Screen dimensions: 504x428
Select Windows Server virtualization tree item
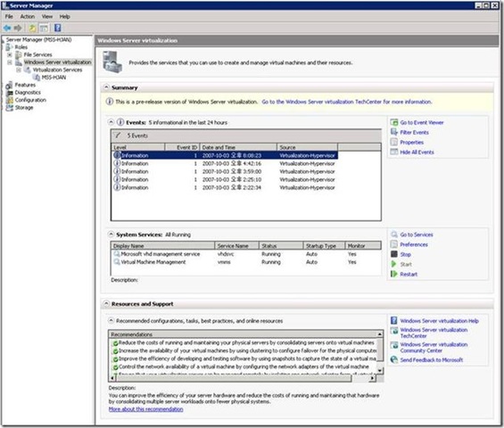[57, 62]
